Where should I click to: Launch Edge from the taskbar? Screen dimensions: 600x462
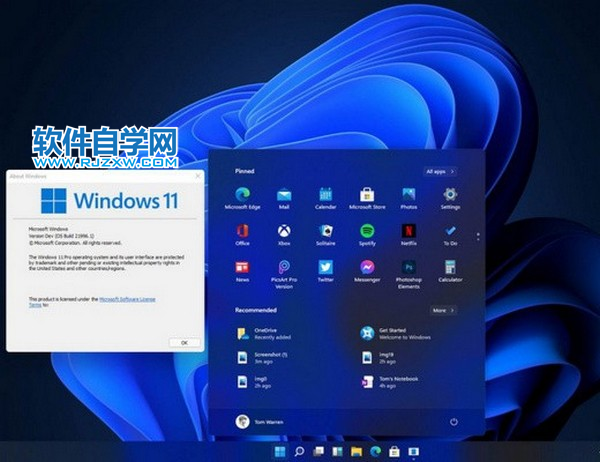(375, 452)
